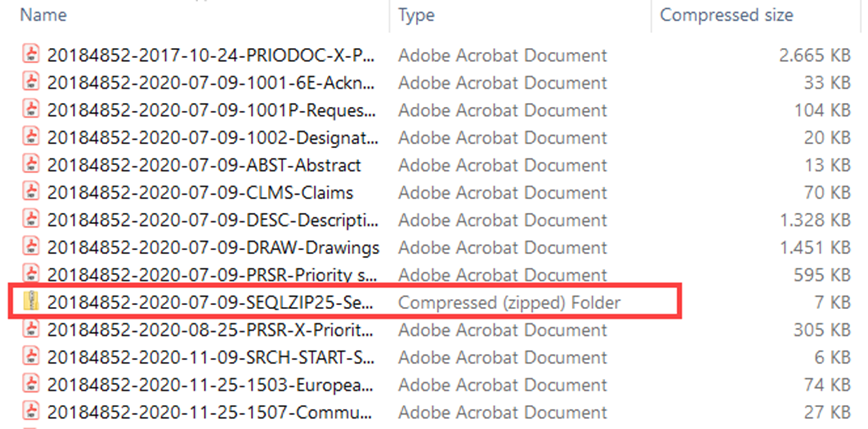The height and width of the screenshot is (429, 868).
Task: Sort list by Type column header
Action: pyautogui.click(x=416, y=15)
